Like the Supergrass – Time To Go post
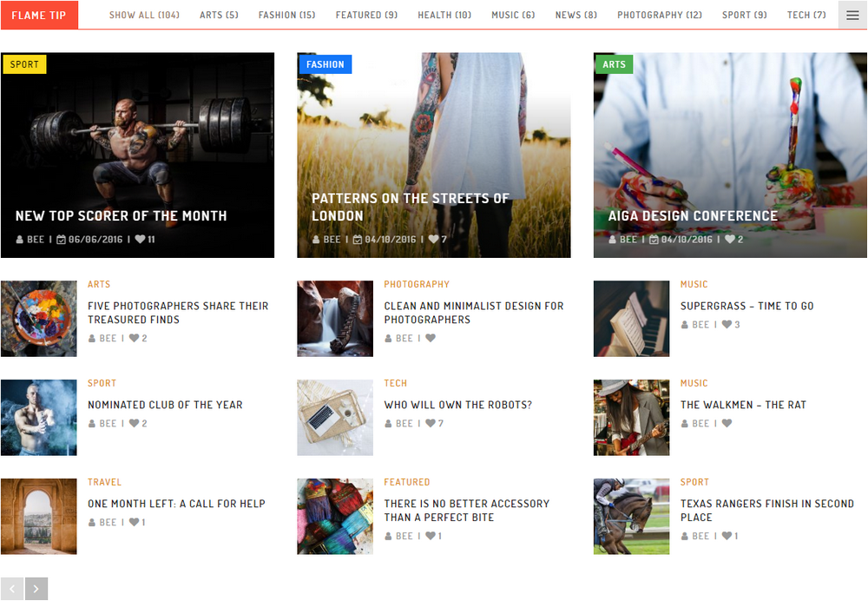Image resolution: width=868 pixels, height=601 pixels. 727,325
